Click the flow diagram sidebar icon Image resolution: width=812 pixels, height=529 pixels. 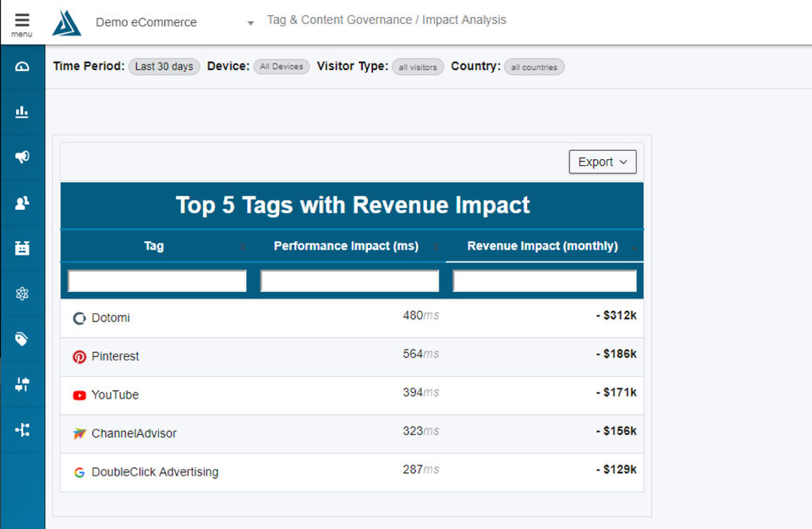(x=22, y=430)
